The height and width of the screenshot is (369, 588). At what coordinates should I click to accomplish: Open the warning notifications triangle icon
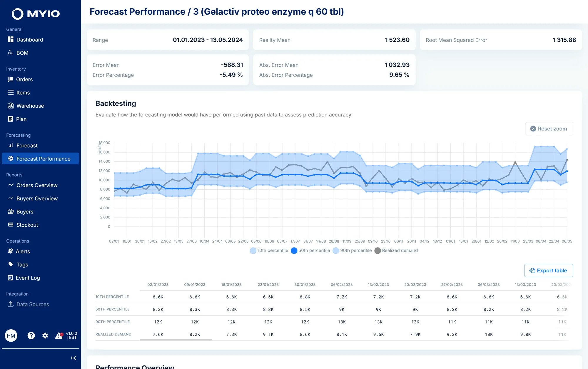pyautogui.click(x=59, y=335)
